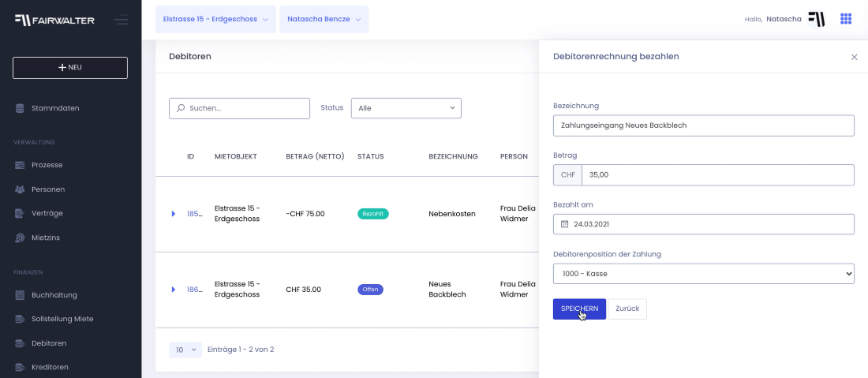Close the Debitorenrechnung bezahlen panel
The width and height of the screenshot is (868, 378).
854,57
